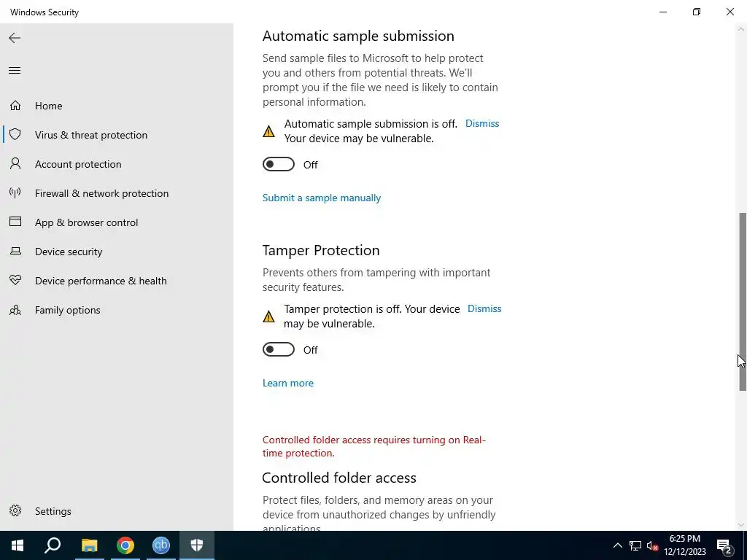Go back using the back arrow
Viewport: 747px width, 560px height.
[15, 38]
